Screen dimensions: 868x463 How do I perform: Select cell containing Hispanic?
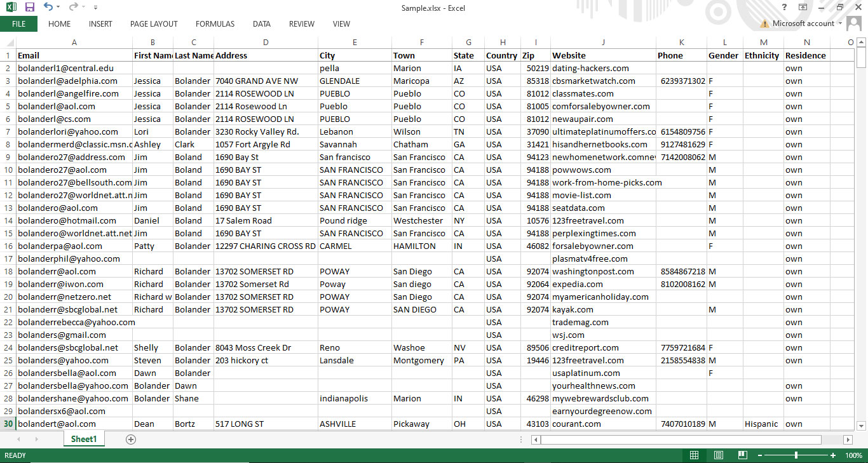[x=763, y=424]
